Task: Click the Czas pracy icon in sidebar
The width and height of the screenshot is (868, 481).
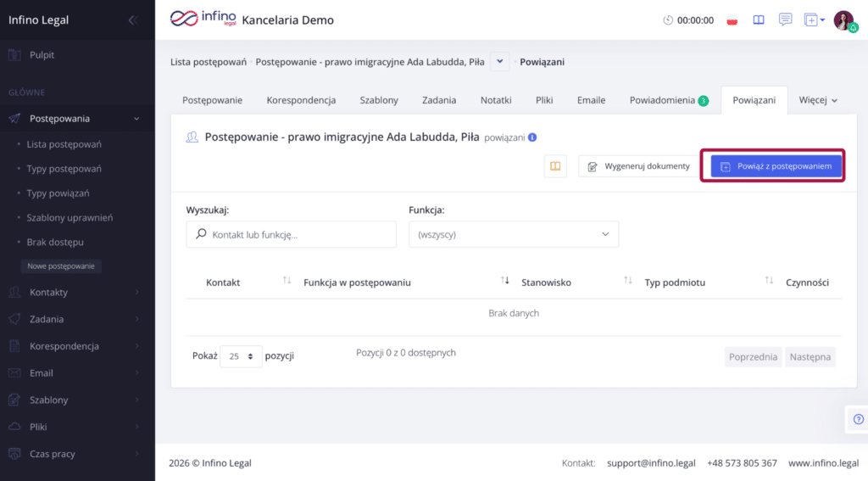Action: pyautogui.click(x=15, y=453)
